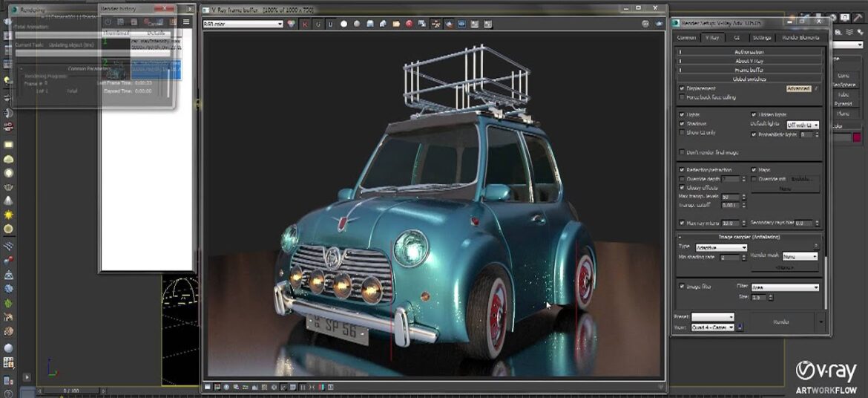
Task: Click the cone-shaped icon in left toolbar
Action: (8, 200)
